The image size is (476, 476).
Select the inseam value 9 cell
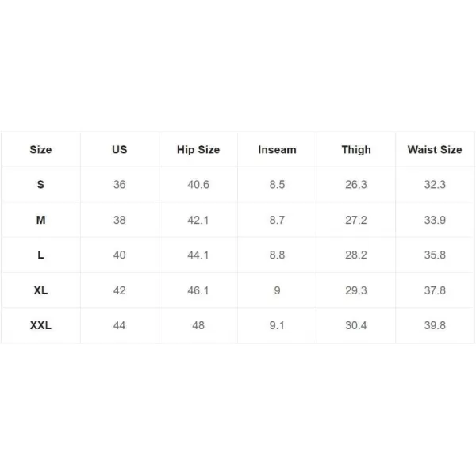[277, 290]
